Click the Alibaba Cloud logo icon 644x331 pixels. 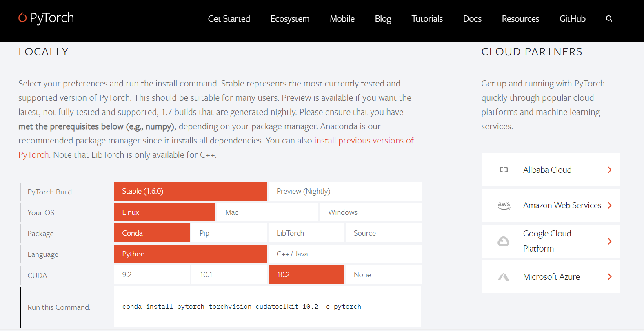coord(504,170)
